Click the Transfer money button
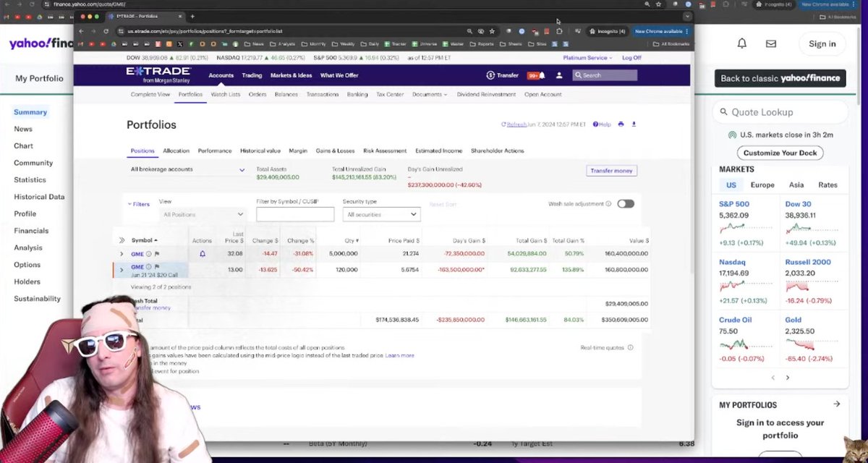 [x=611, y=171]
